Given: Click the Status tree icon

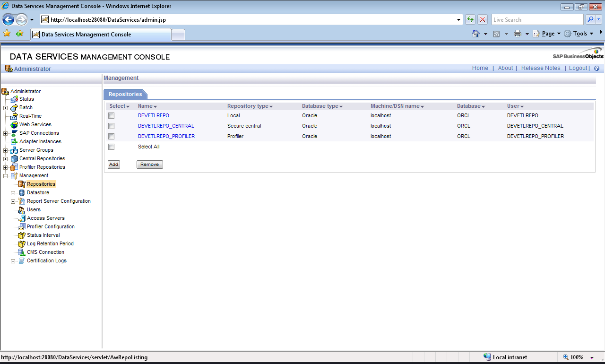Looking at the screenshot, I should (x=14, y=99).
